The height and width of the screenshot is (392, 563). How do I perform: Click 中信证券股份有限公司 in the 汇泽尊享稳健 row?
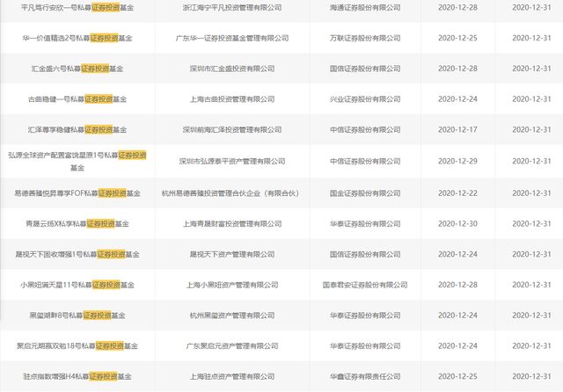(x=365, y=129)
